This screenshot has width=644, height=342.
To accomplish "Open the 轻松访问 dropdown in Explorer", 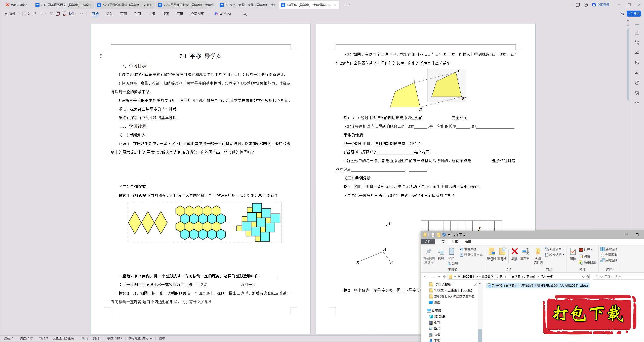I will click(x=554, y=254).
